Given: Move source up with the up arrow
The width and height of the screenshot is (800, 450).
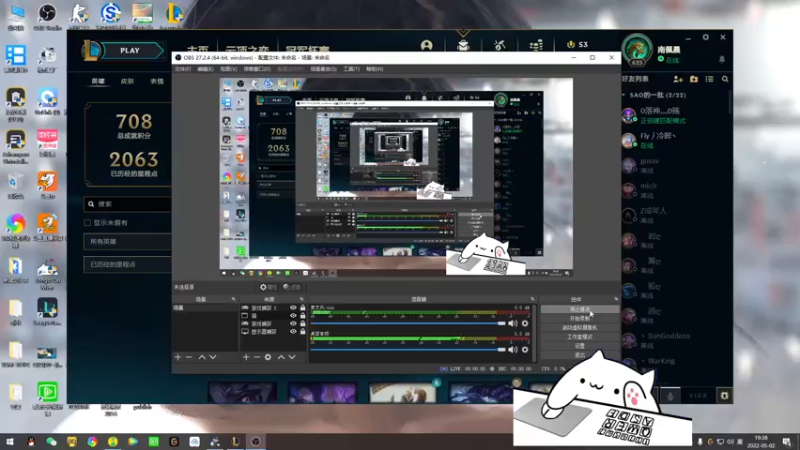Looking at the screenshot, I should tap(281, 357).
